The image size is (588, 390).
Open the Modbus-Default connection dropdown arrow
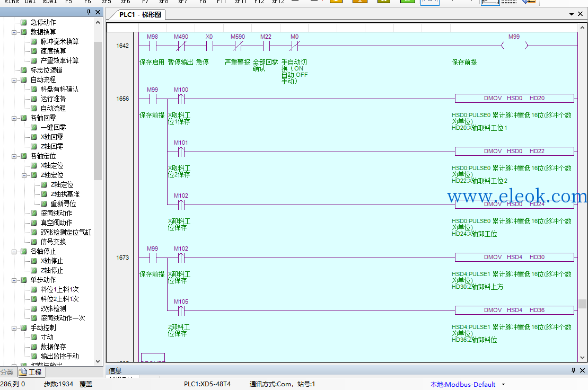coord(503,384)
